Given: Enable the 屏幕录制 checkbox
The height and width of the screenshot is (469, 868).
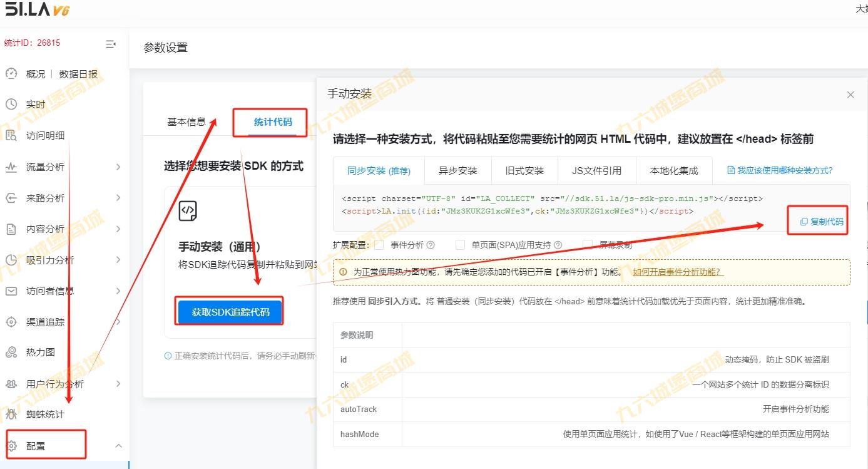Looking at the screenshot, I should [x=587, y=245].
